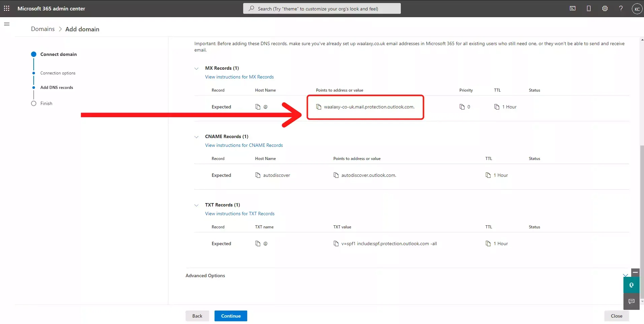
Task: Copy the MX priority value 0
Action: pos(462,107)
